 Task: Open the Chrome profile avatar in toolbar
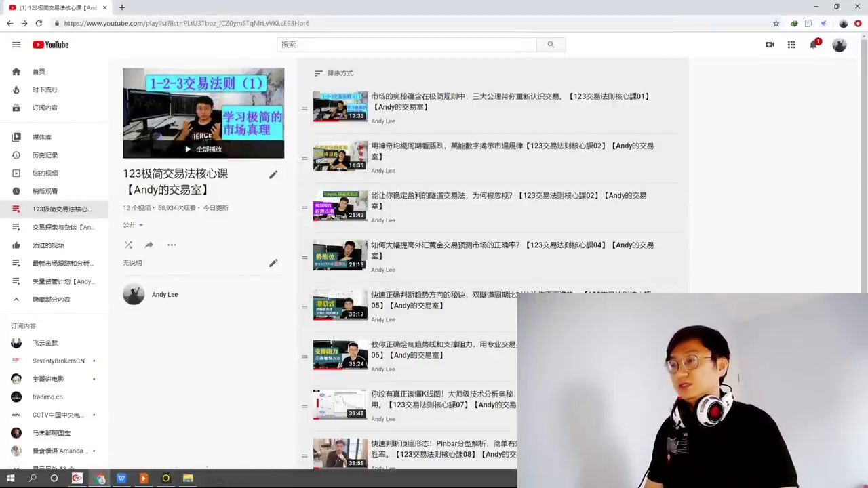tap(843, 23)
